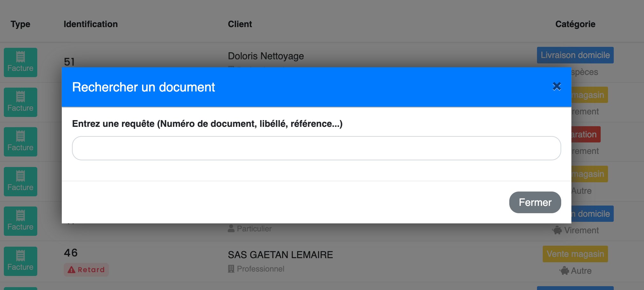Click the Virement piggy bank icon
The width and height of the screenshot is (644, 290).
point(557,230)
